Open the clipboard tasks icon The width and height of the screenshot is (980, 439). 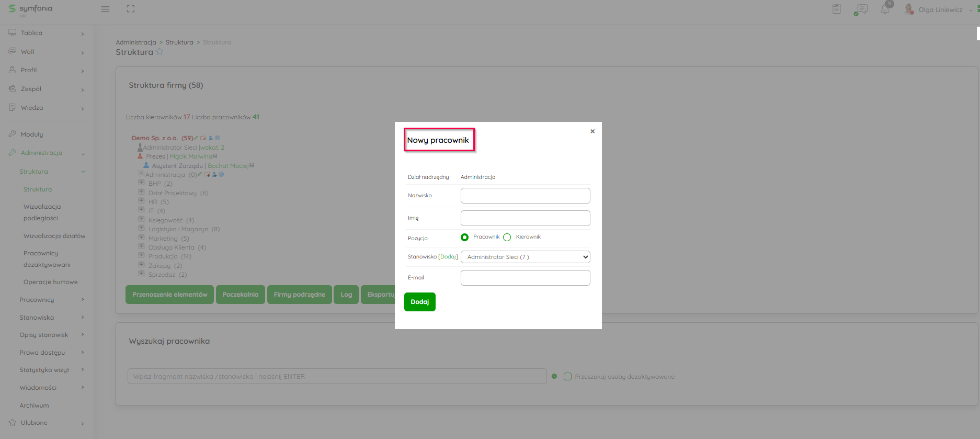click(x=837, y=9)
